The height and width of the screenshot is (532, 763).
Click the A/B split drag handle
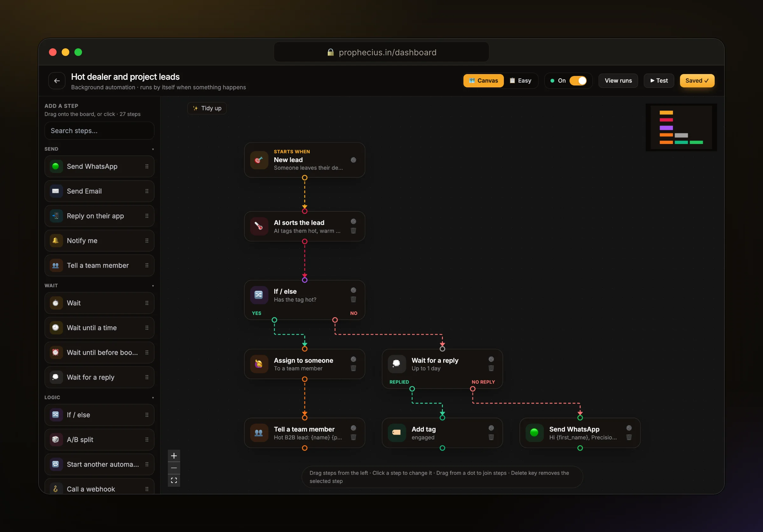tap(147, 440)
